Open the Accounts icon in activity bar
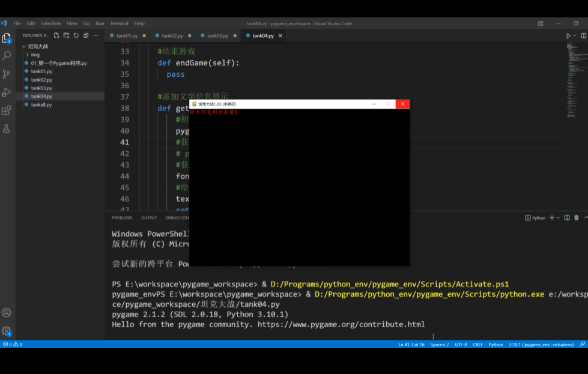Viewport: 588px width, 374px height. click(x=7, y=313)
